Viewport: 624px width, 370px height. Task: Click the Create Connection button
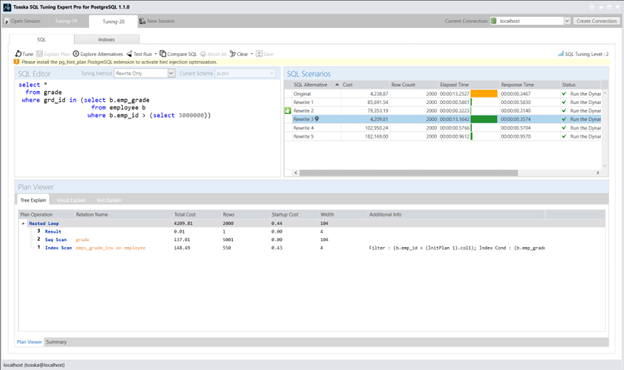click(x=597, y=21)
